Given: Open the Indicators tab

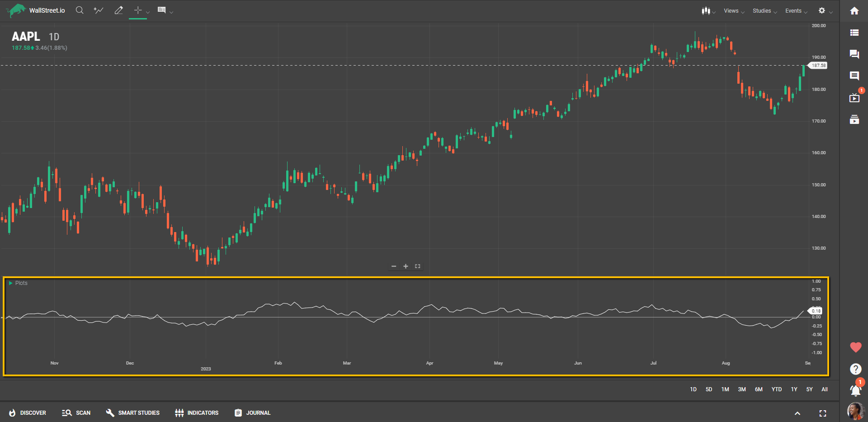Looking at the screenshot, I should pos(197,413).
